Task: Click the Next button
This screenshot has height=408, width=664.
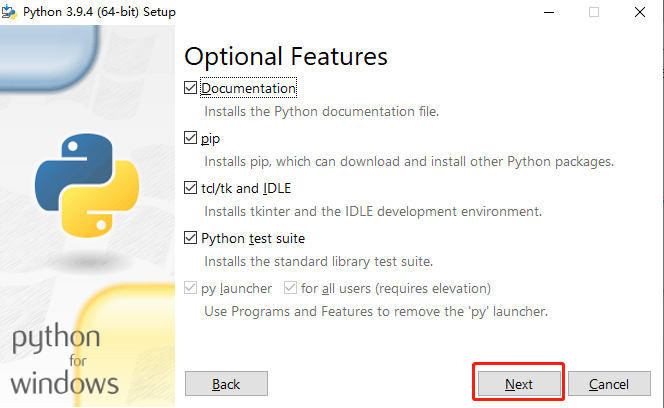Action: (519, 384)
